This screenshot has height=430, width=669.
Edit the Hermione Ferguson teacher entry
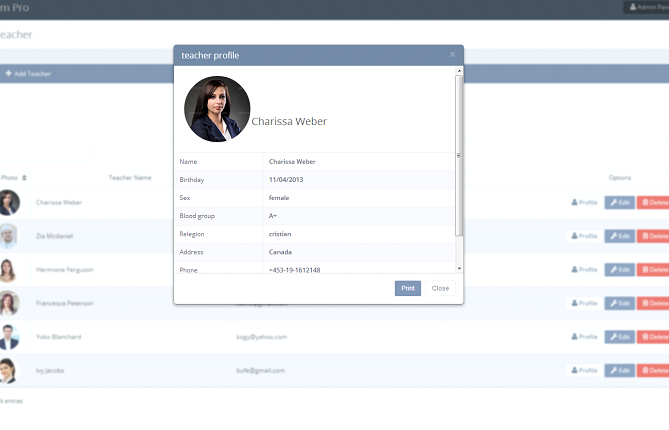pos(619,269)
